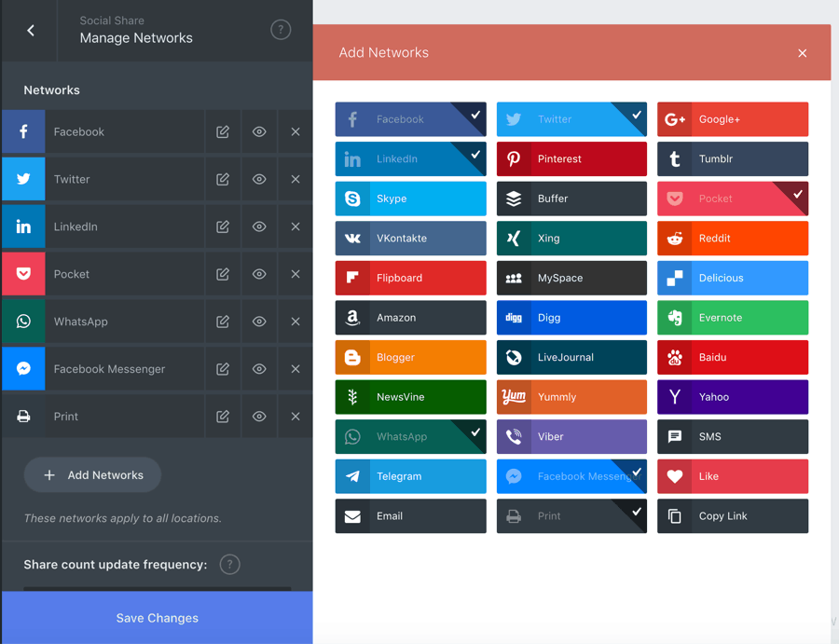Edit the Facebook network entry
Viewport: 839px width, 644px height.
(223, 131)
